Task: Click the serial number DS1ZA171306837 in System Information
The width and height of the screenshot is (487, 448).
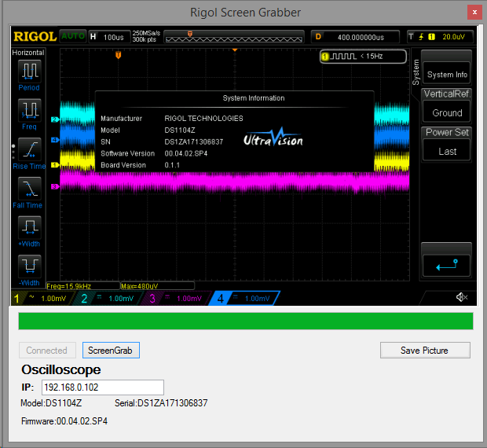Action: pos(194,141)
